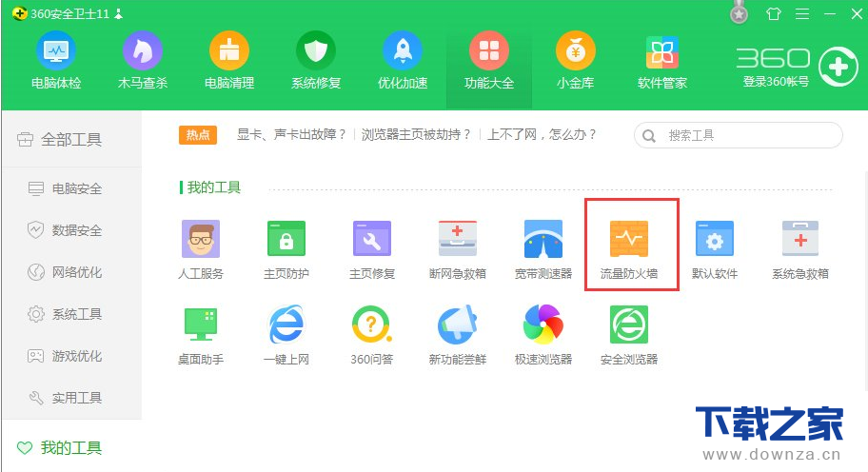Launch 宽带测速器 tool
Image resolution: width=868 pixels, height=472 pixels.
(x=543, y=249)
